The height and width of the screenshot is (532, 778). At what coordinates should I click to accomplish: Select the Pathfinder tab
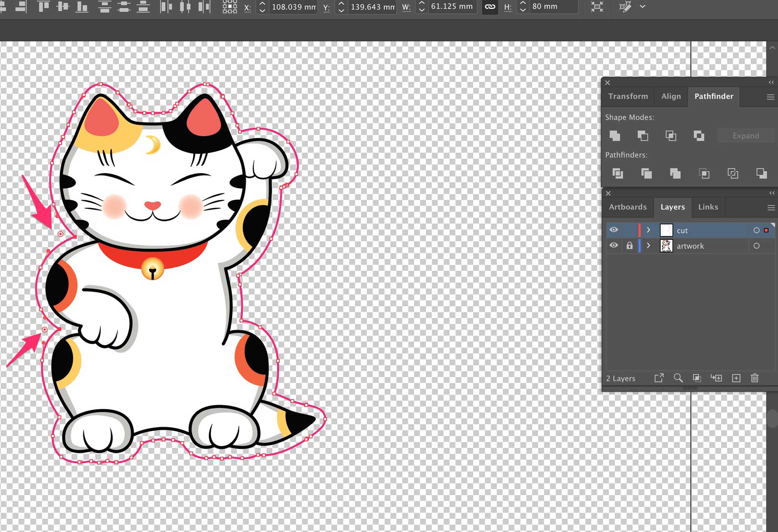click(x=714, y=96)
